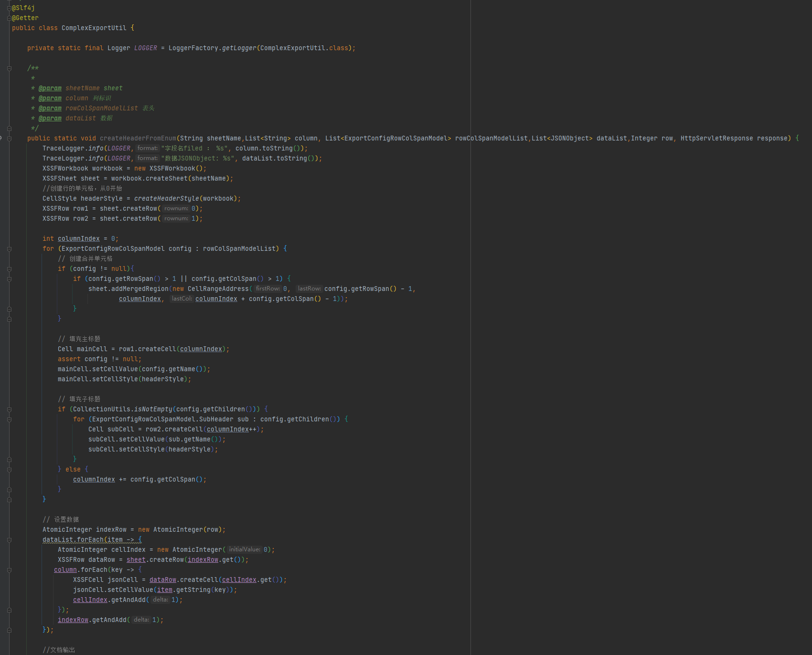
Task: Click the 'sheetName' parameter in the Javadoc
Action: pyautogui.click(x=83, y=88)
